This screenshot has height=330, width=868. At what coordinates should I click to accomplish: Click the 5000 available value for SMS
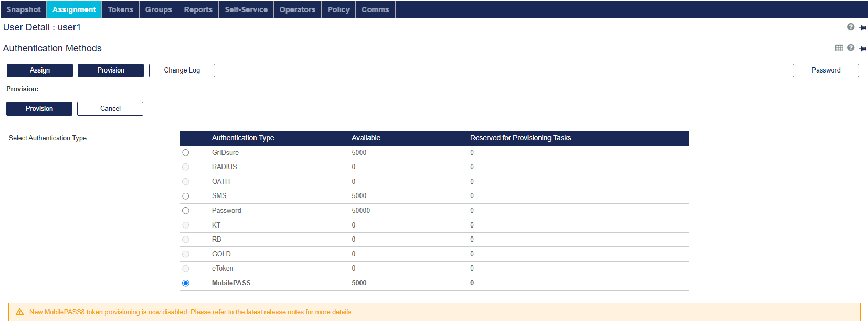click(359, 195)
